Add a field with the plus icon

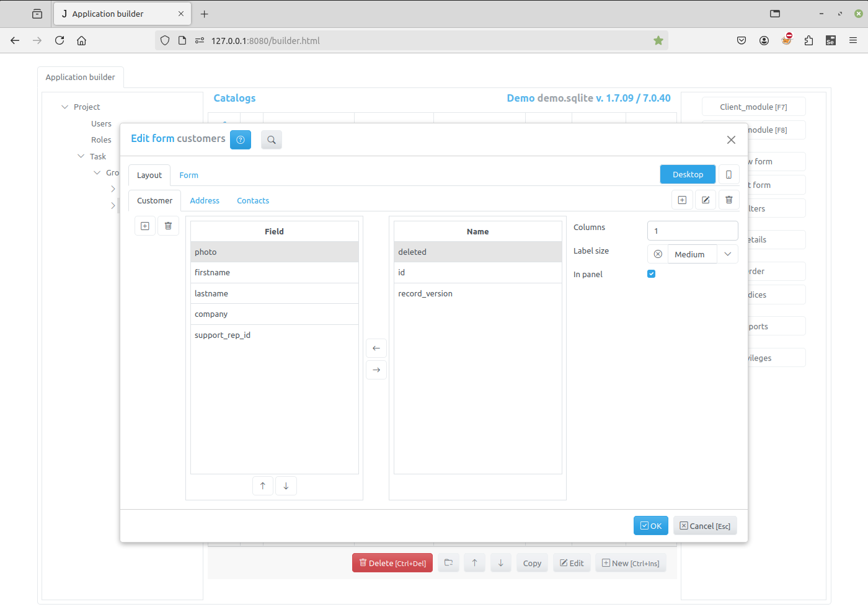point(144,225)
